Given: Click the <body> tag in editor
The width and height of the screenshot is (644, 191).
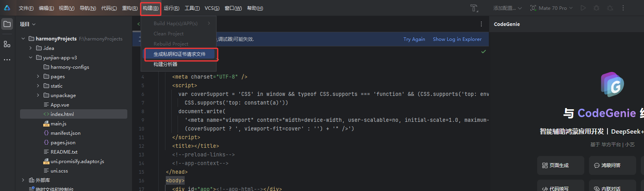Looking at the screenshot, I should coord(175,180).
